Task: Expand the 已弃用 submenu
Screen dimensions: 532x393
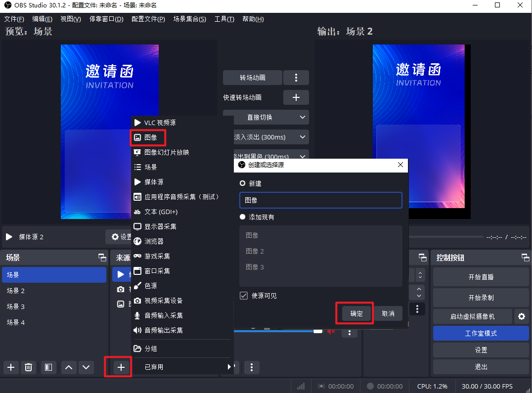Action: (182, 367)
